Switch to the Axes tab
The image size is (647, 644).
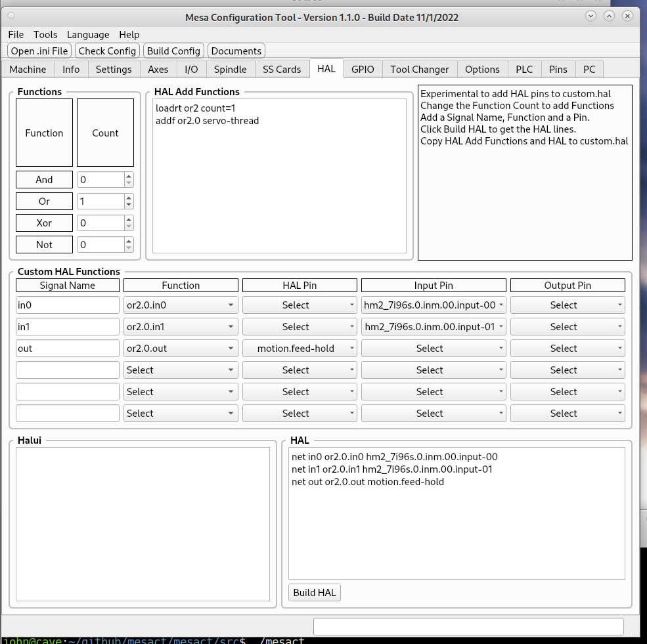pyautogui.click(x=158, y=70)
